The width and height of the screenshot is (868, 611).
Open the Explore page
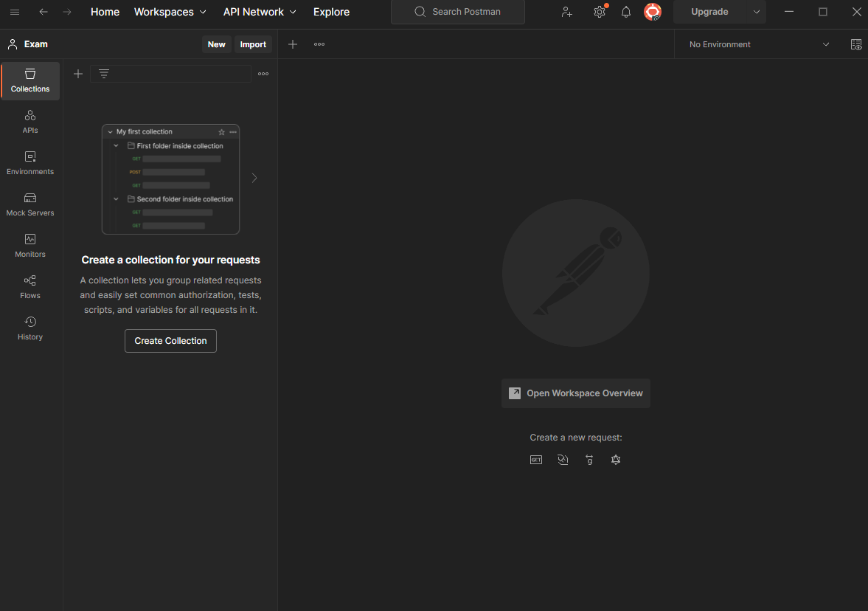point(331,12)
